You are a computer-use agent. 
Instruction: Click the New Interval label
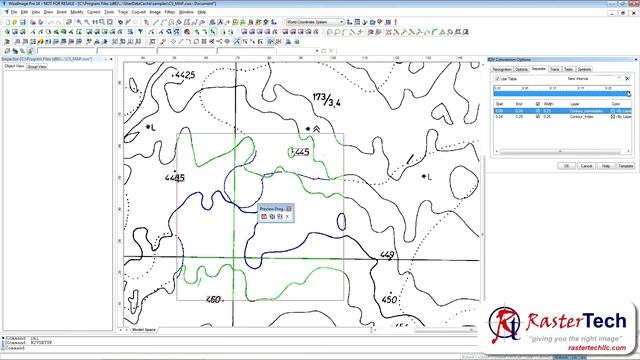[578, 79]
